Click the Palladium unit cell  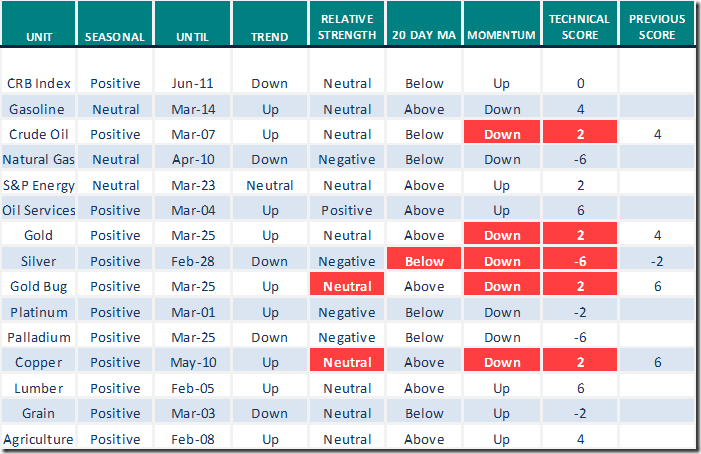[38, 337]
